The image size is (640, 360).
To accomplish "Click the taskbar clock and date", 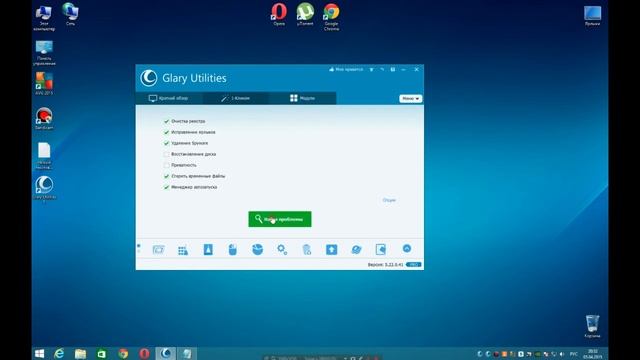I will [593, 354].
